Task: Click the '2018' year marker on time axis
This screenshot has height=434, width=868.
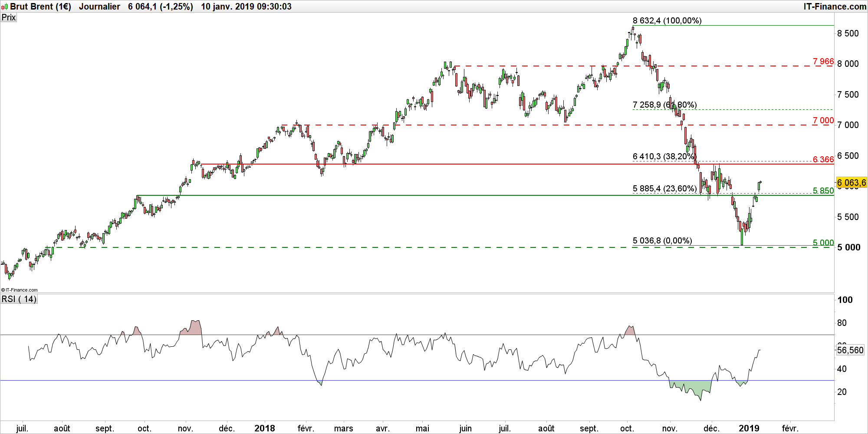Action: coord(265,428)
